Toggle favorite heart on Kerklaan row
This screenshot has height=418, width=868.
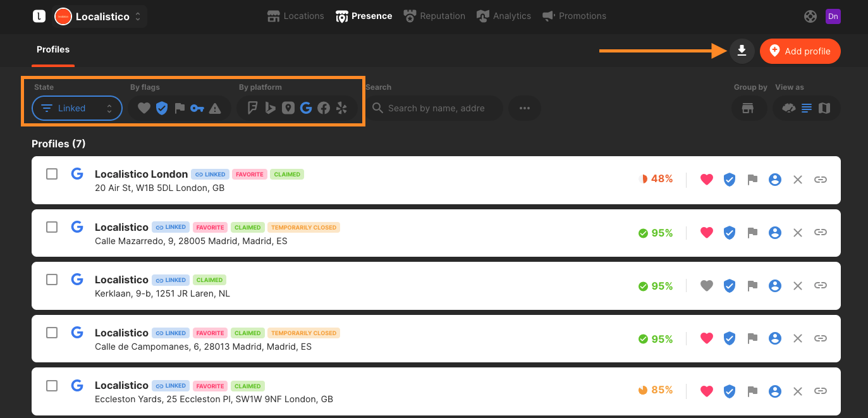(x=707, y=286)
